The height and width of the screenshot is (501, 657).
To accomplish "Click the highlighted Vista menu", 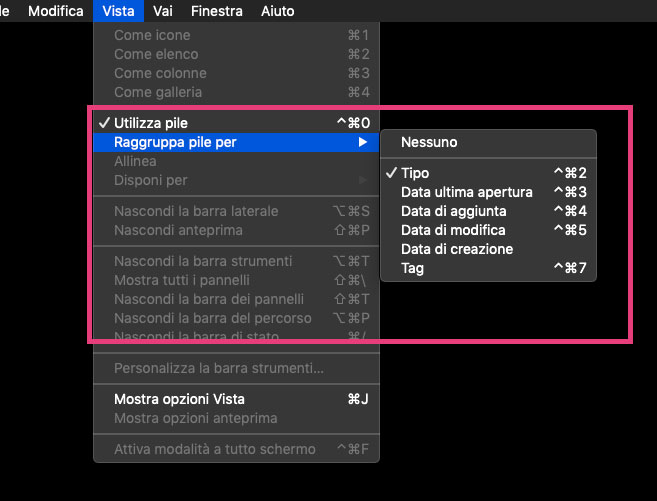I will (x=119, y=11).
